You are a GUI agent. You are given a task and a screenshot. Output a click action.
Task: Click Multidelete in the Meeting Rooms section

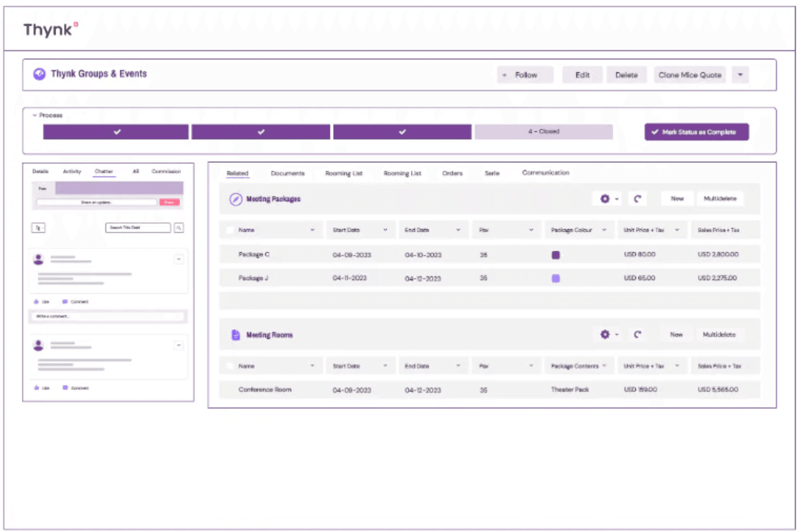[719, 335]
